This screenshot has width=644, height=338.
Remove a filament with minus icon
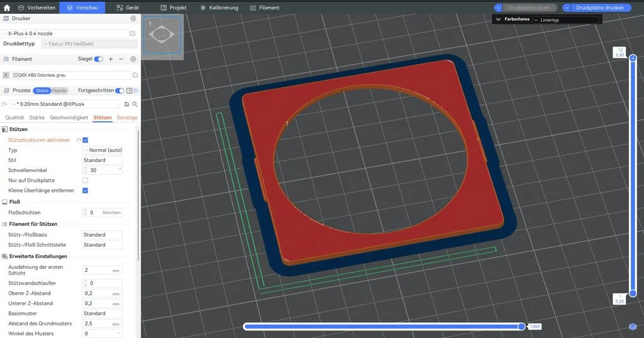[x=121, y=59]
